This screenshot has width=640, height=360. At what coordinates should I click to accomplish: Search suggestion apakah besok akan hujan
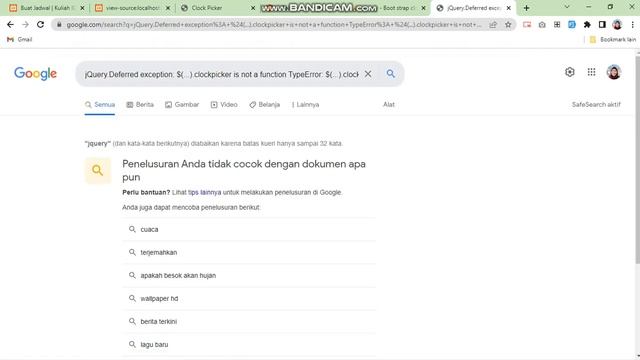(249, 276)
